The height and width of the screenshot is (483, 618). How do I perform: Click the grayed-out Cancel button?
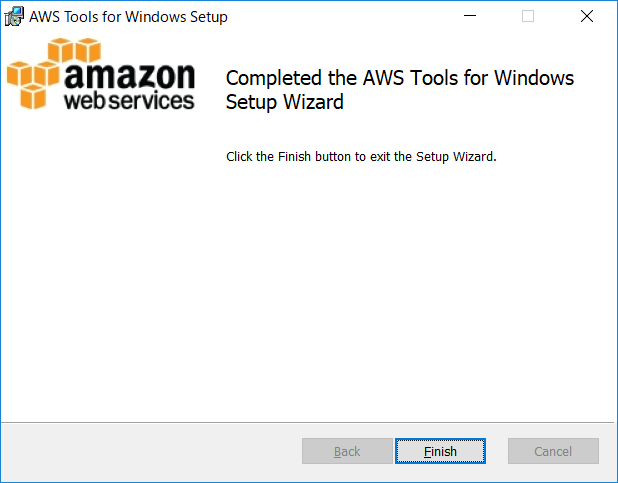[553, 451]
